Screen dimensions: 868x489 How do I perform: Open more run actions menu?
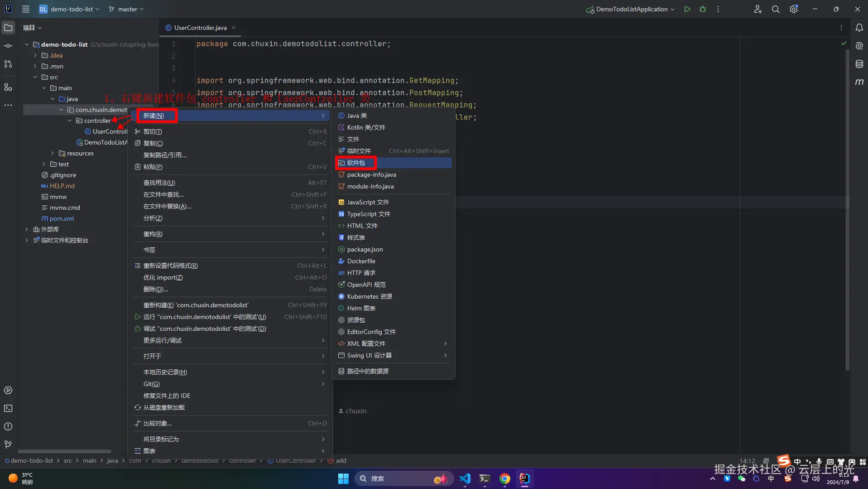718,9
